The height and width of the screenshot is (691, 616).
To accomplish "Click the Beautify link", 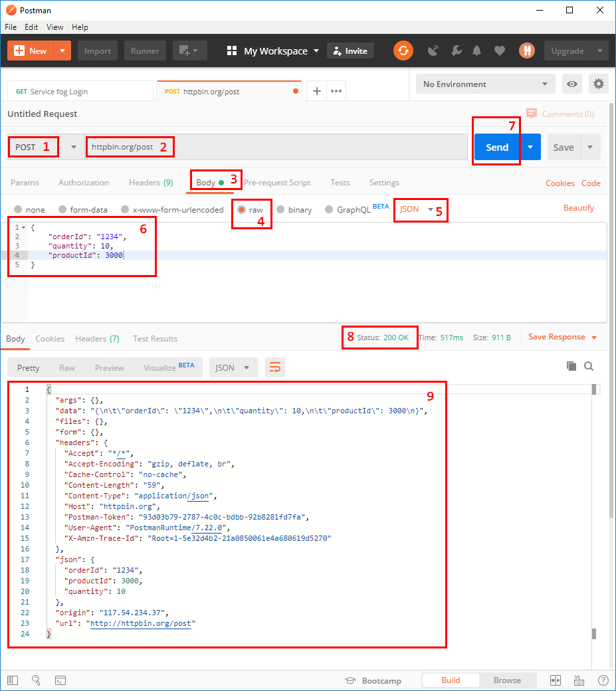I will tap(578, 208).
